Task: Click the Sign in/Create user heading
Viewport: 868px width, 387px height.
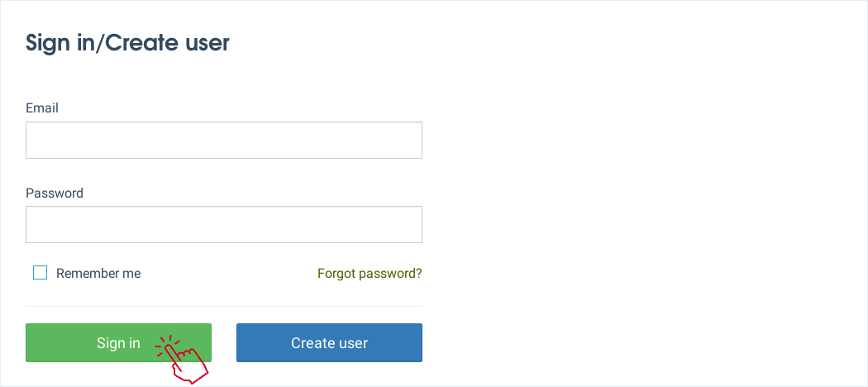Action: click(127, 43)
